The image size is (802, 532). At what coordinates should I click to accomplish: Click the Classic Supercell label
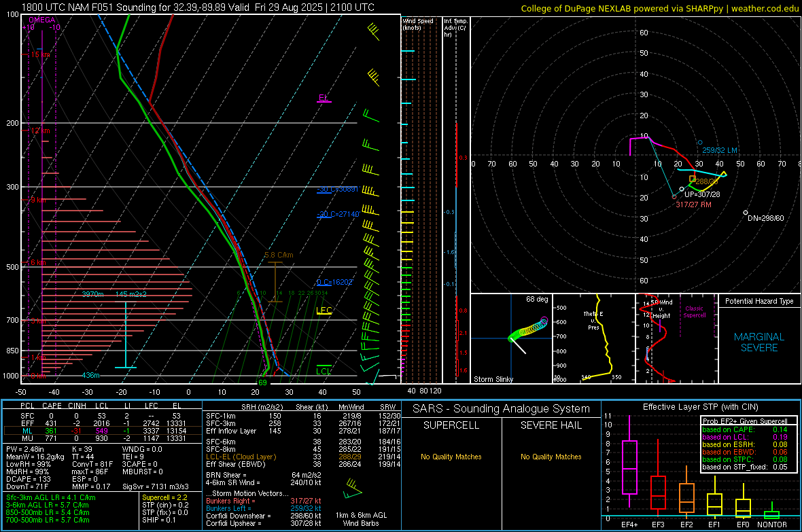pos(695,312)
